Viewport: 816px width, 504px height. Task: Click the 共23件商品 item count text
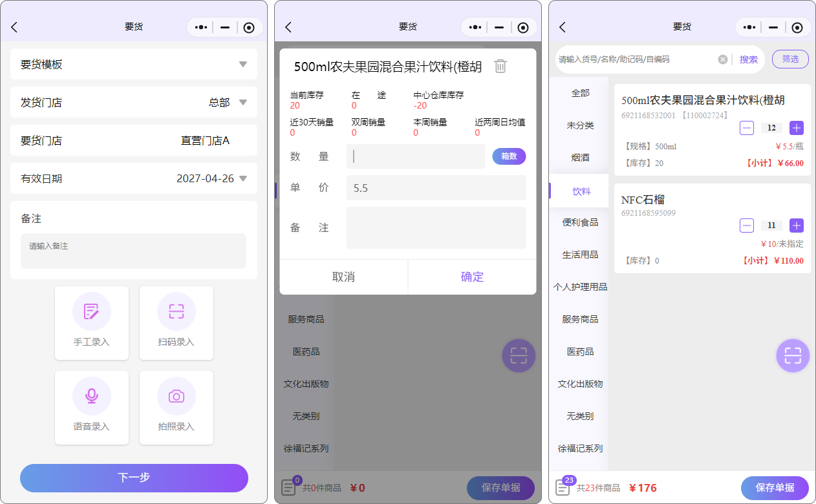click(x=598, y=488)
